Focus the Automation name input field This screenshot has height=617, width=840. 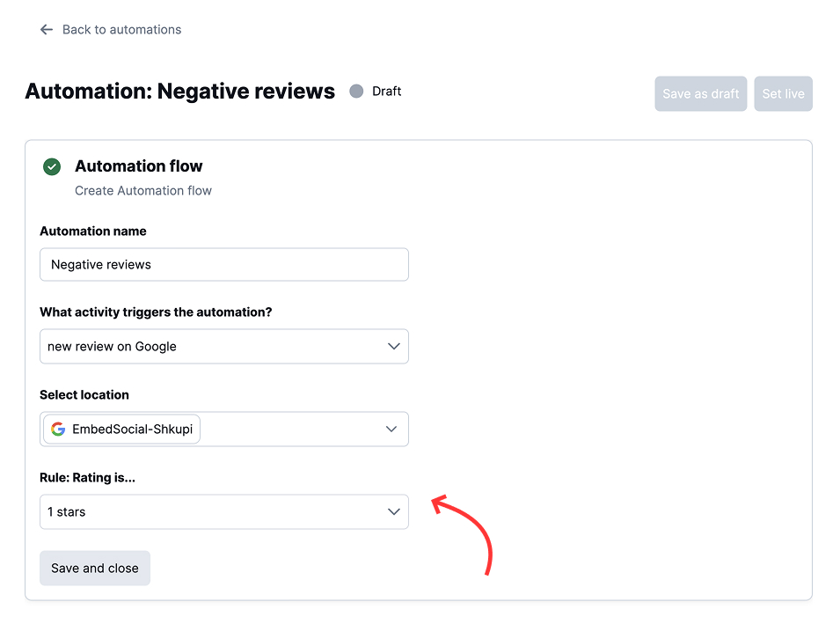223,265
